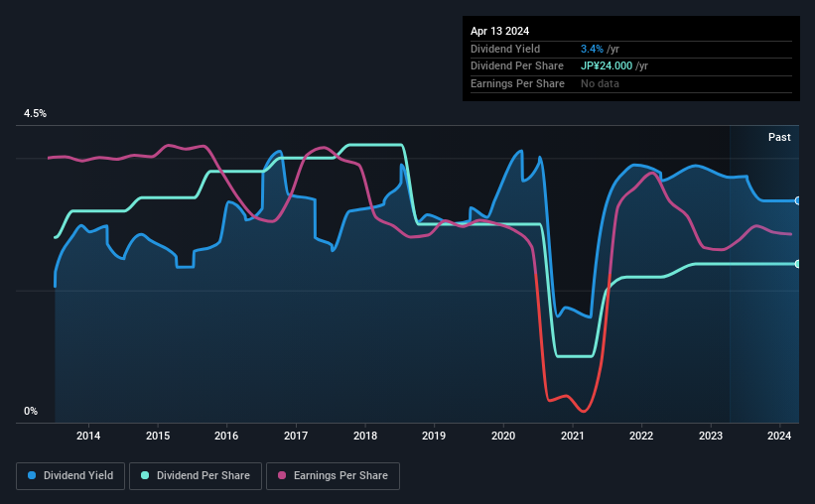Click the 2022 x-axis label
815x504 pixels.
click(641, 436)
